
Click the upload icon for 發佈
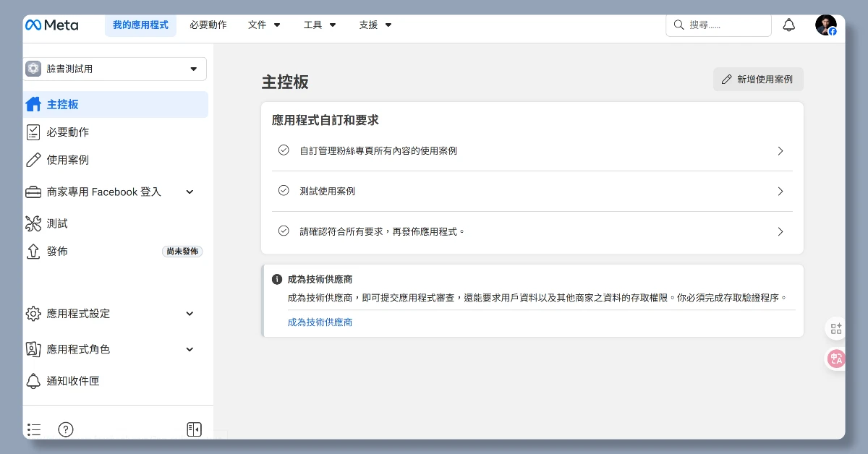point(33,252)
